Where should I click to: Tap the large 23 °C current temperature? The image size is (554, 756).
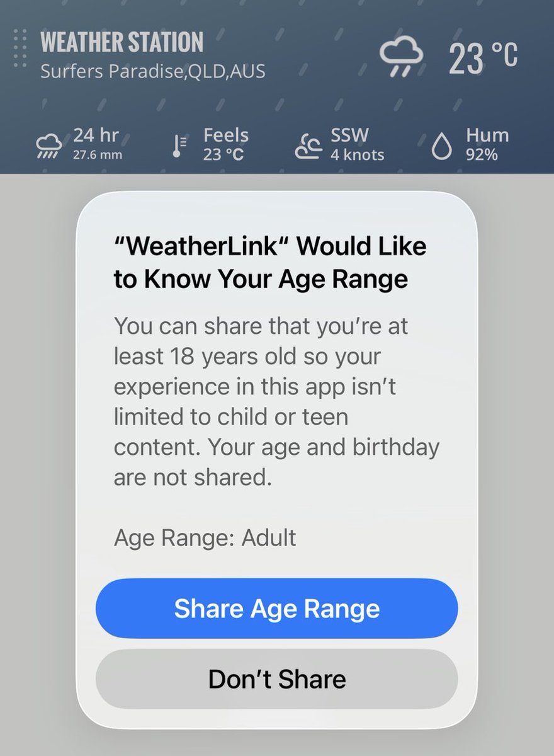coord(483,57)
